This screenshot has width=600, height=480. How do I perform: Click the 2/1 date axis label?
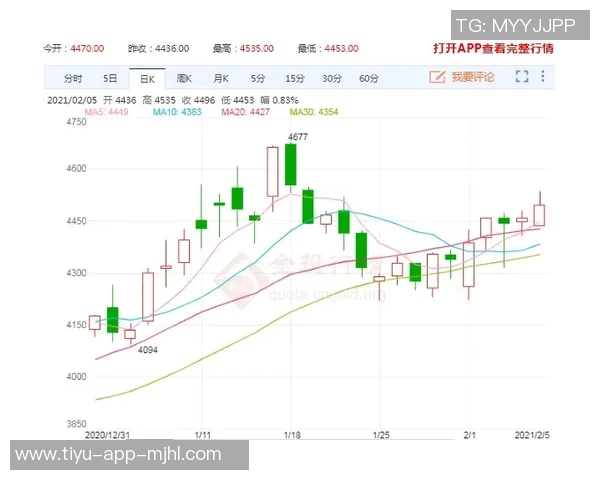pyautogui.click(x=469, y=435)
